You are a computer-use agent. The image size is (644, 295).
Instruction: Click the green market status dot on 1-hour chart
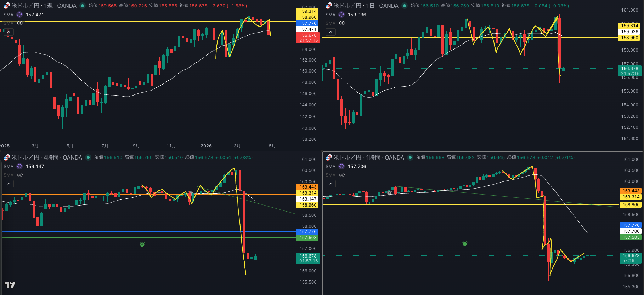tap(410, 157)
